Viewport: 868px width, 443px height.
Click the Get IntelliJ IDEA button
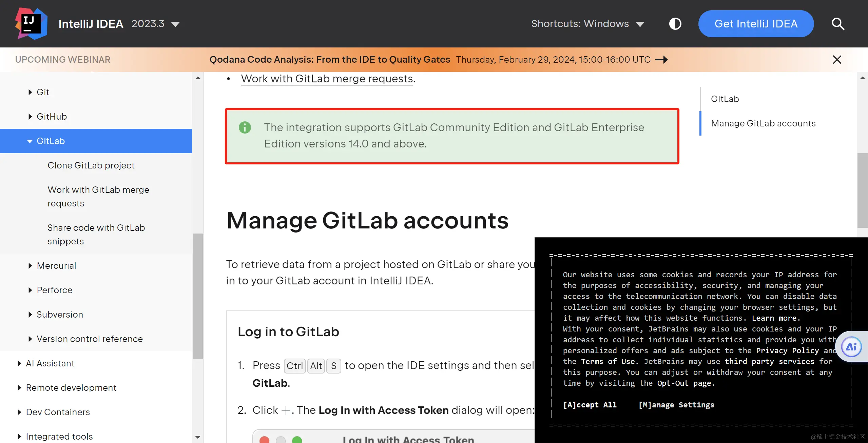pos(756,23)
